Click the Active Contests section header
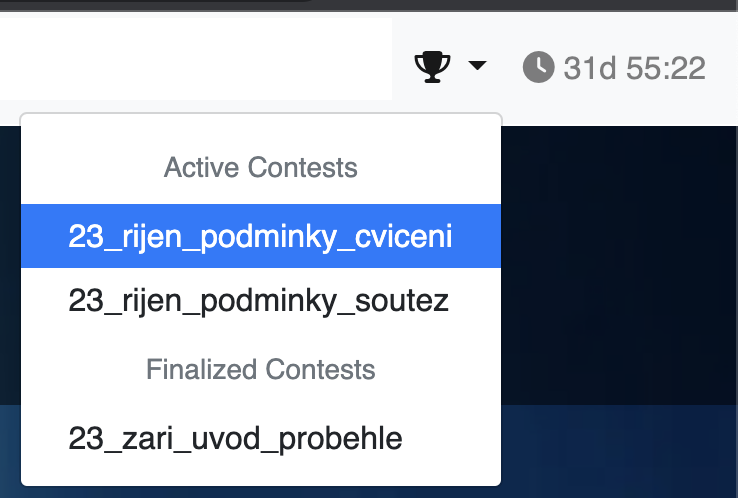 tap(260, 167)
